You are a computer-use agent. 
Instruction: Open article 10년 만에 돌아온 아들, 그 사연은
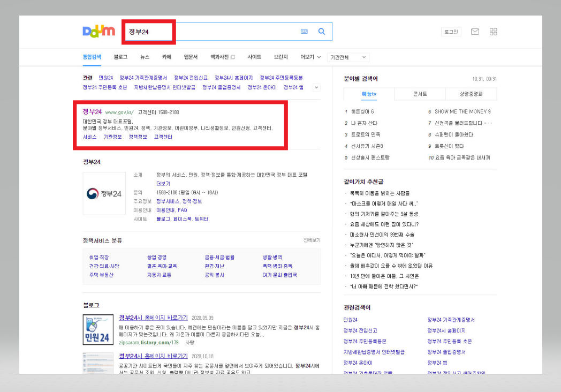(x=384, y=276)
